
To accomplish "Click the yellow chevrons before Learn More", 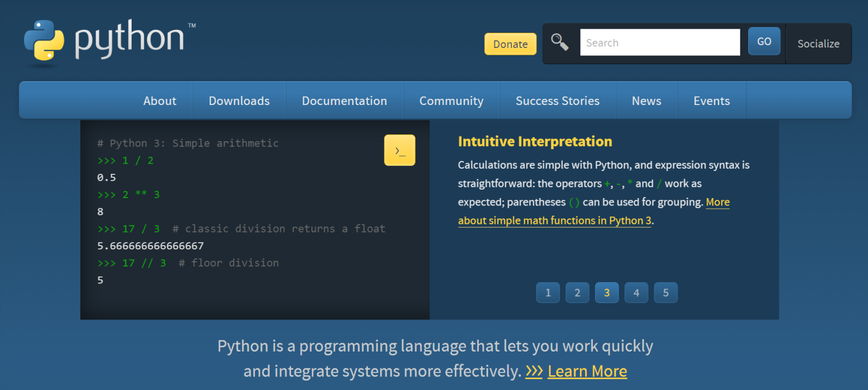I will coord(533,371).
